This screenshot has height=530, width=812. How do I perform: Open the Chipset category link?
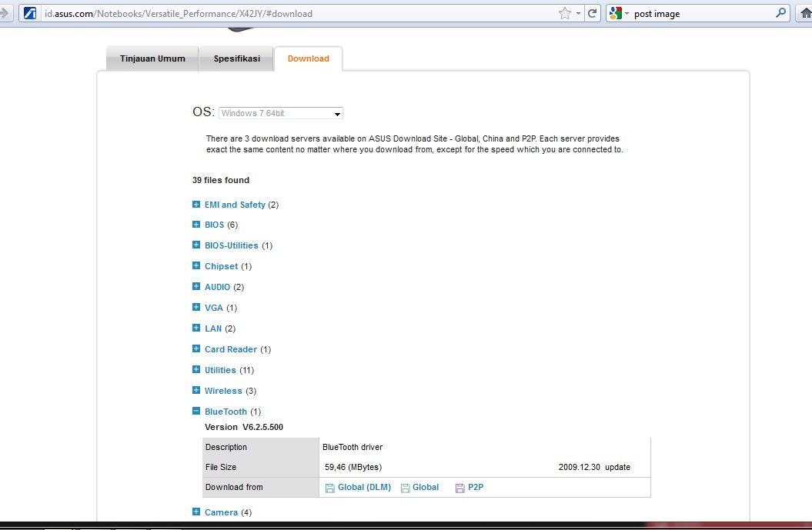coord(221,266)
